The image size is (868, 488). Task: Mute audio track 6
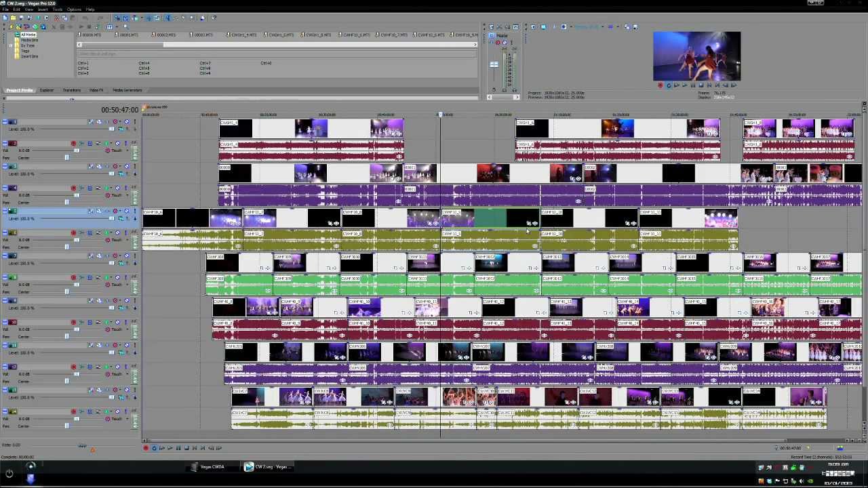(119, 233)
